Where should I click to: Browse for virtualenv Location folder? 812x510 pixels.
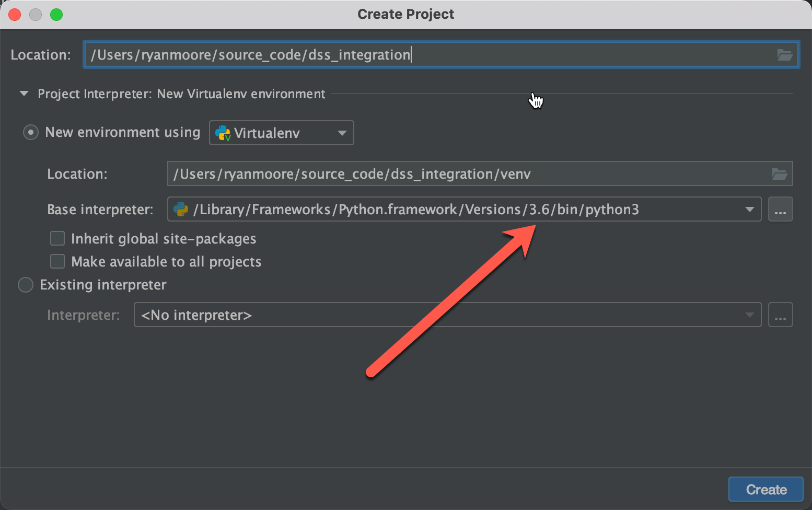point(780,174)
